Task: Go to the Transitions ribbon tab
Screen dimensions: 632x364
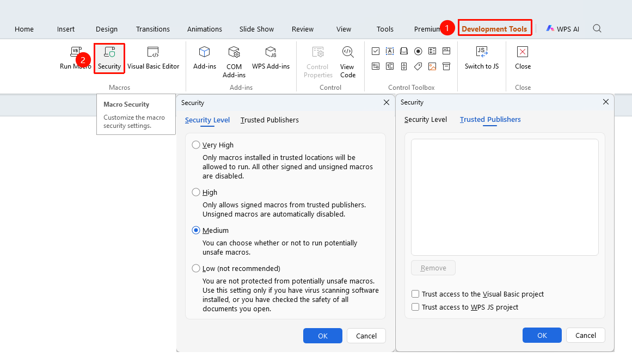Action: click(153, 29)
